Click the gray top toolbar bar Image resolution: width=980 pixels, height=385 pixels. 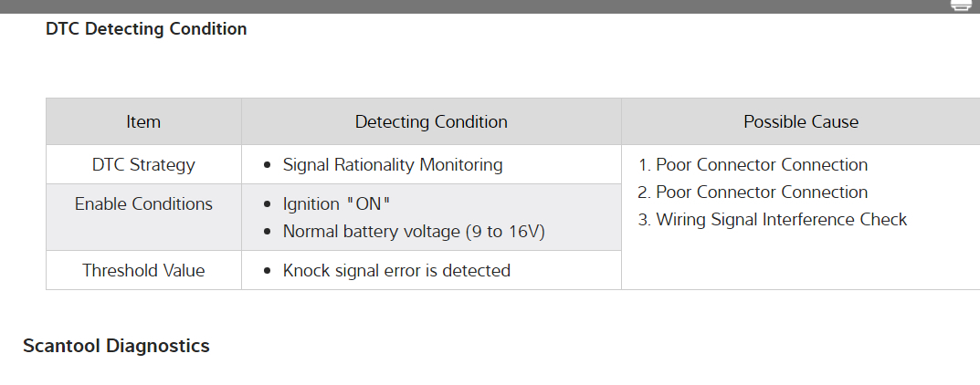(457, 5)
